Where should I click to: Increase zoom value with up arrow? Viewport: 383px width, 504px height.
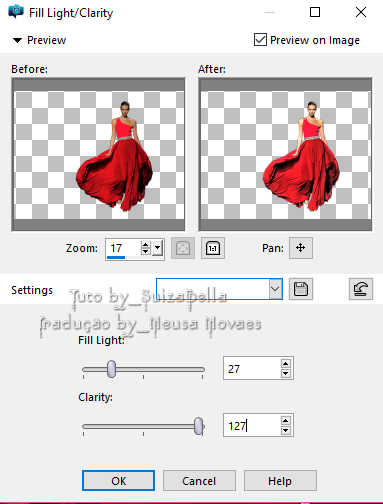[145, 244]
